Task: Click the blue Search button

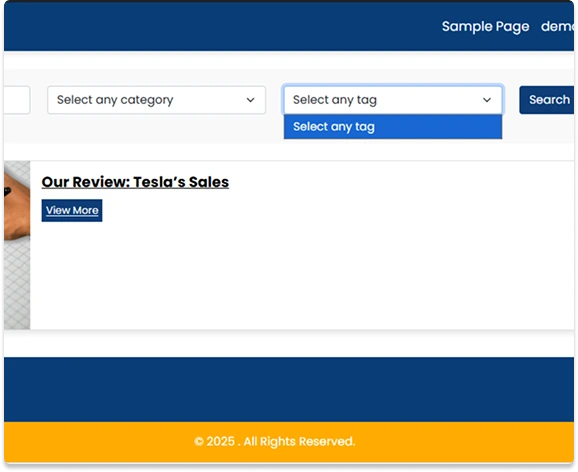Action: [x=547, y=100]
